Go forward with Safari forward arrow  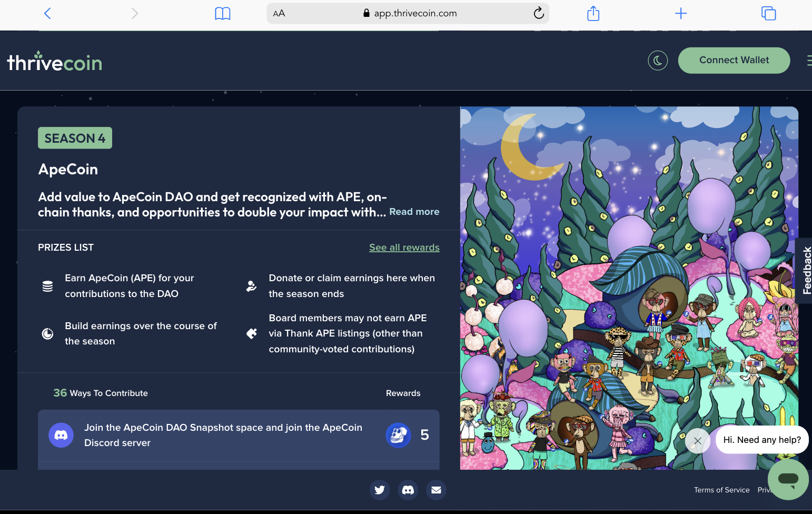point(135,13)
